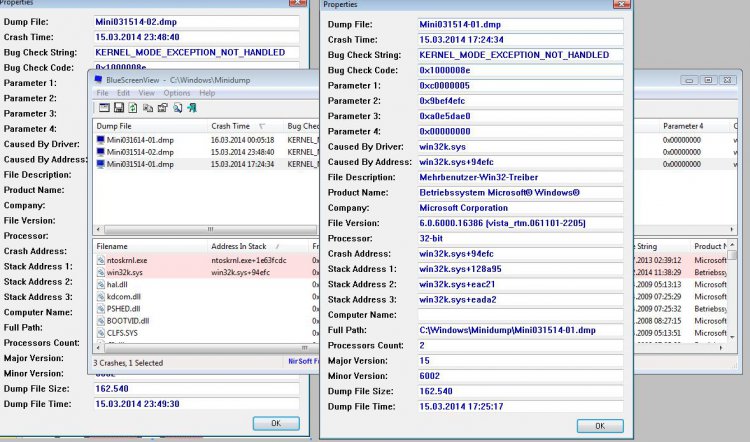
Task: Click the file icon next to BOOTVID.dll
Action: coord(100,320)
